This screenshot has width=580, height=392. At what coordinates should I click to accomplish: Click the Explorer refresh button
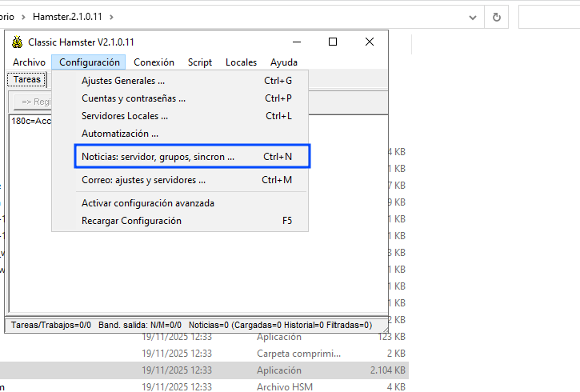pos(497,17)
